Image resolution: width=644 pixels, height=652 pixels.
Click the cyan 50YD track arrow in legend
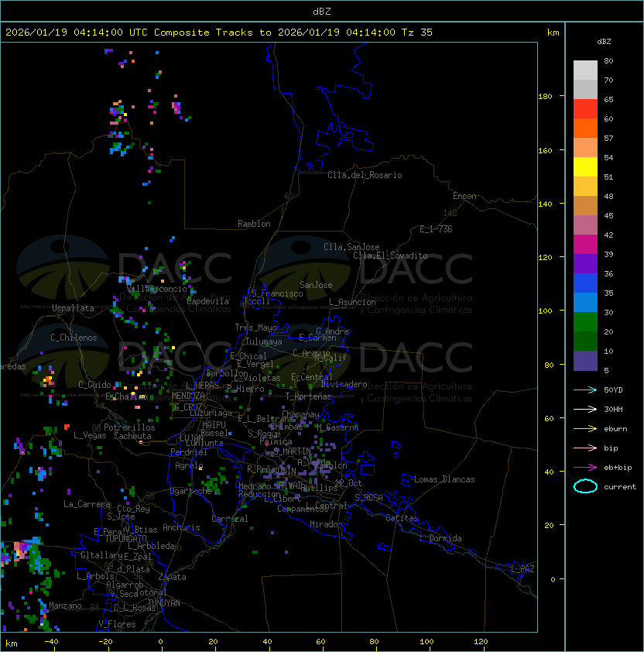coord(585,389)
